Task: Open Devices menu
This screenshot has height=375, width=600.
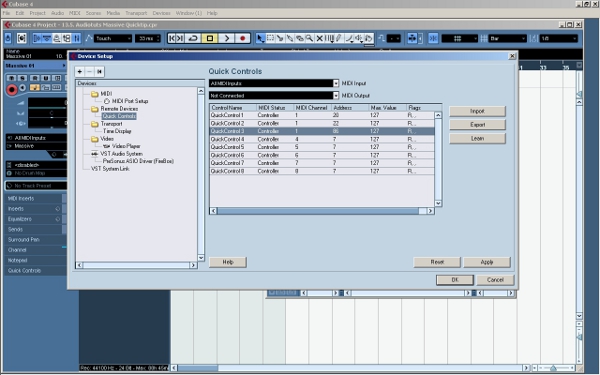Action: (161, 13)
